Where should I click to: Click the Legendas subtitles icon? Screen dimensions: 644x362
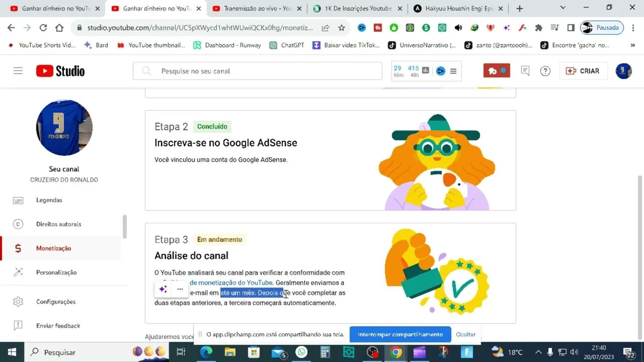(x=18, y=200)
